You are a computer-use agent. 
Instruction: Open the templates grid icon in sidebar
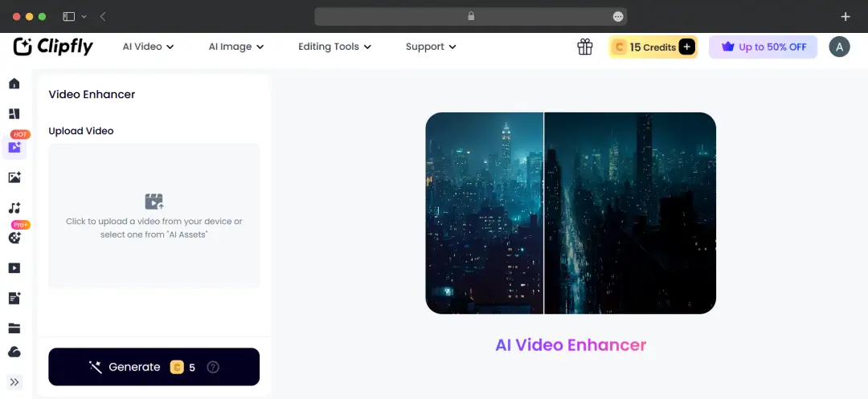tap(14, 114)
